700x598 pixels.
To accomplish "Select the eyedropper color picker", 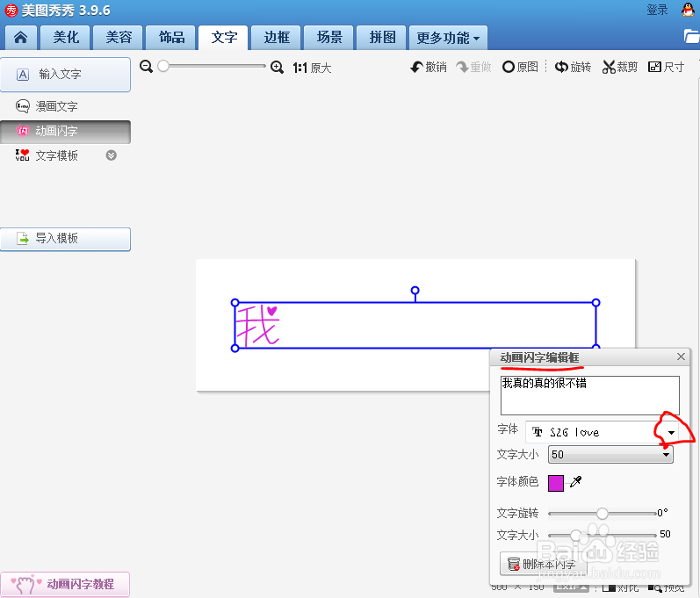I will pyautogui.click(x=576, y=481).
